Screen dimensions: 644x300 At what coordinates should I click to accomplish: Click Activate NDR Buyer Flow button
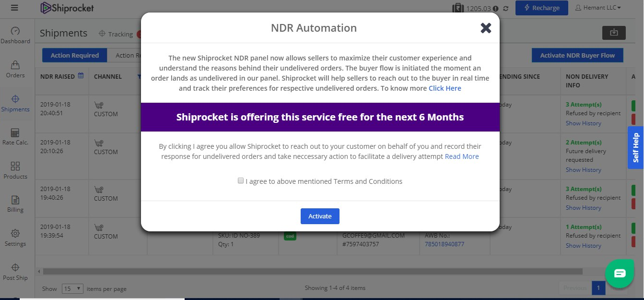(577, 55)
